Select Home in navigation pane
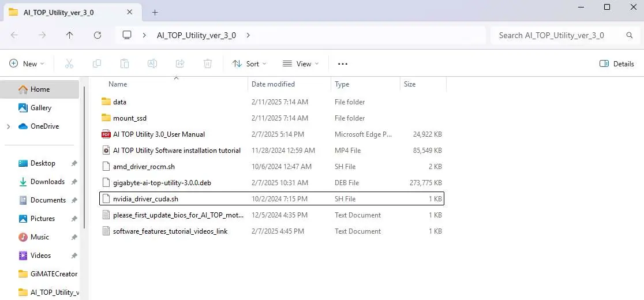 [40, 89]
